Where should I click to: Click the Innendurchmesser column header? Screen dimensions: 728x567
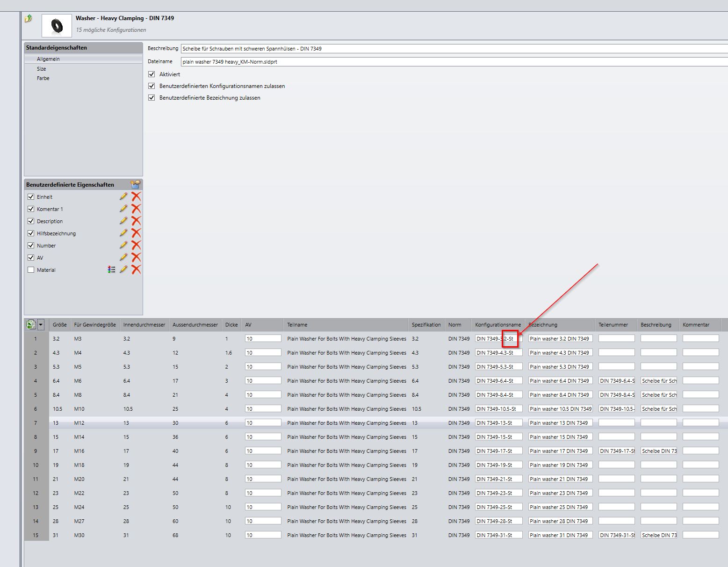point(144,325)
